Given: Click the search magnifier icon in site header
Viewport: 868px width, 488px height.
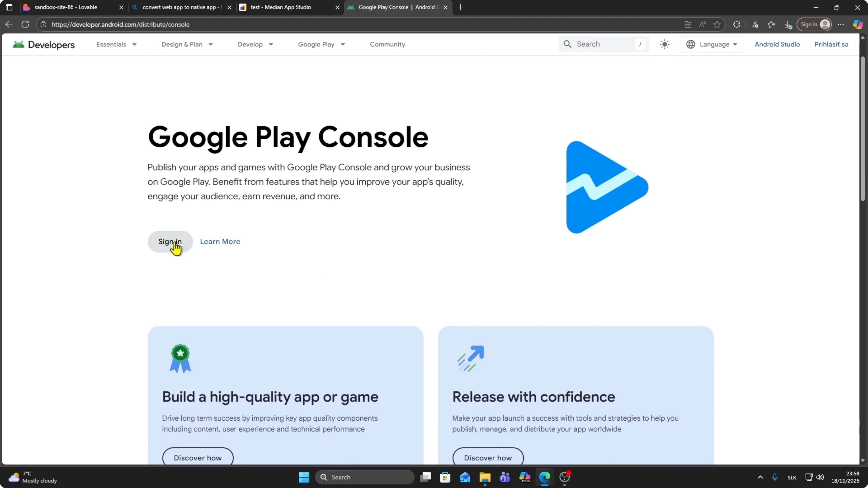Looking at the screenshot, I should (x=568, y=44).
